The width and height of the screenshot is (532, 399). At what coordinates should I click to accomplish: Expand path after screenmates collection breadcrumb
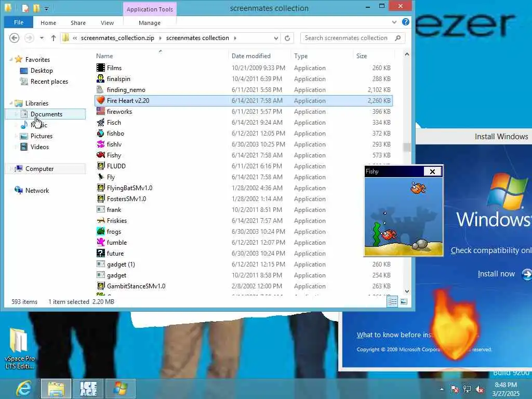pyautogui.click(x=235, y=38)
